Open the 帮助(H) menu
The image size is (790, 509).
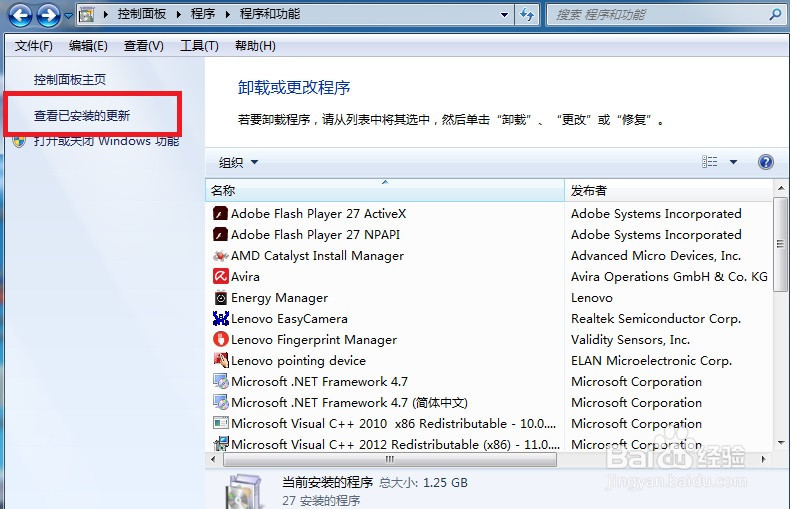tap(255, 46)
